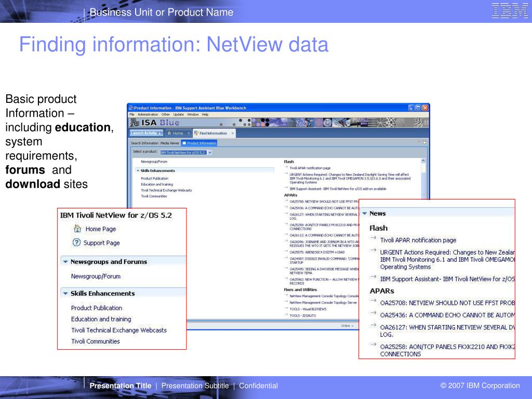Minimize the Product Information view pane
532x399 pixels.
click(x=419, y=142)
